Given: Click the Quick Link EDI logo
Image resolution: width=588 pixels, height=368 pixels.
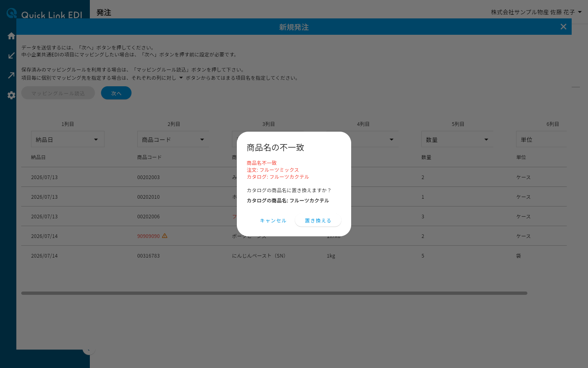Looking at the screenshot, I should tap(45, 14).
